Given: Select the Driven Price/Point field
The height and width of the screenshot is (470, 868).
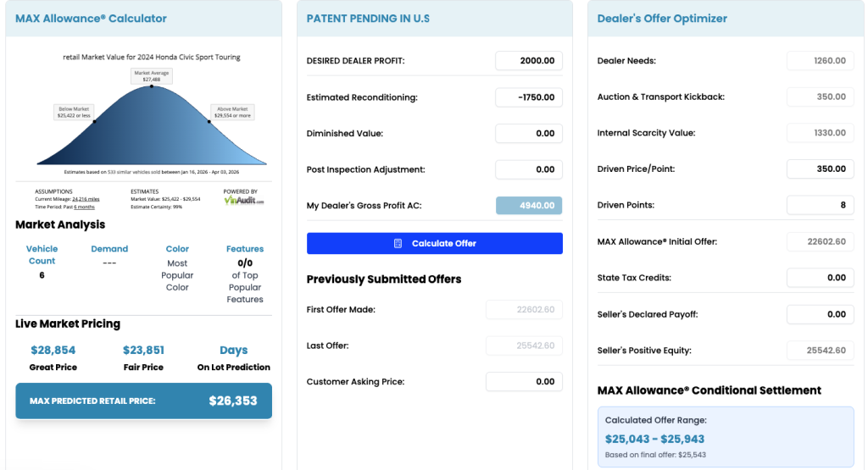Looking at the screenshot, I should click(x=820, y=169).
